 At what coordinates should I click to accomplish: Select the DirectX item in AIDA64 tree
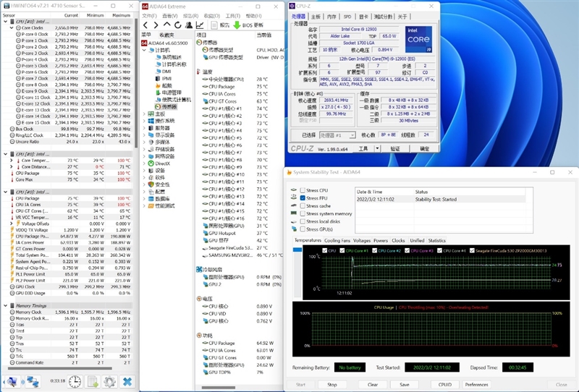[x=162, y=163]
